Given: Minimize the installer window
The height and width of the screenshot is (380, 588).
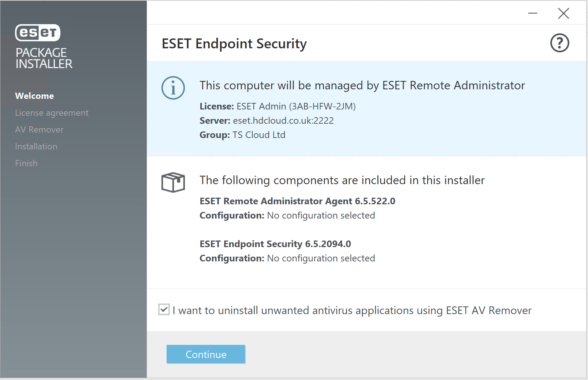Looking at the screenshot, I should point(533,14).
